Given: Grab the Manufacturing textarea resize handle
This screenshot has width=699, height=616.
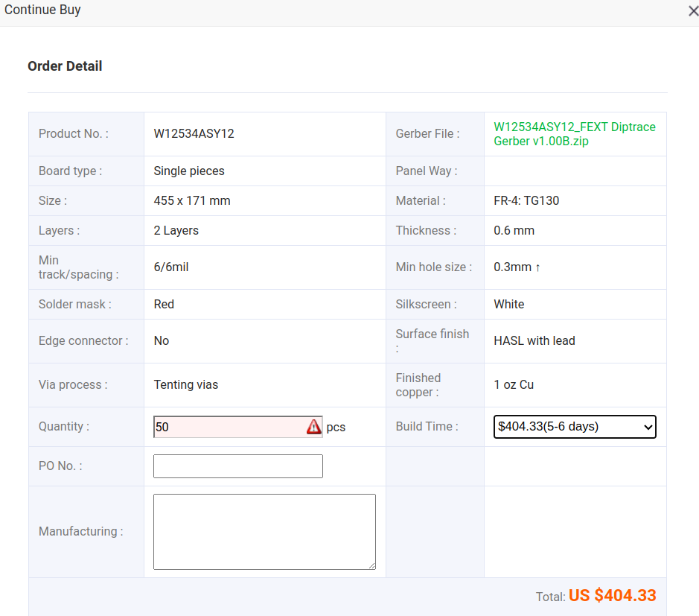Looking at the screenshot, I should pos(371,565).
